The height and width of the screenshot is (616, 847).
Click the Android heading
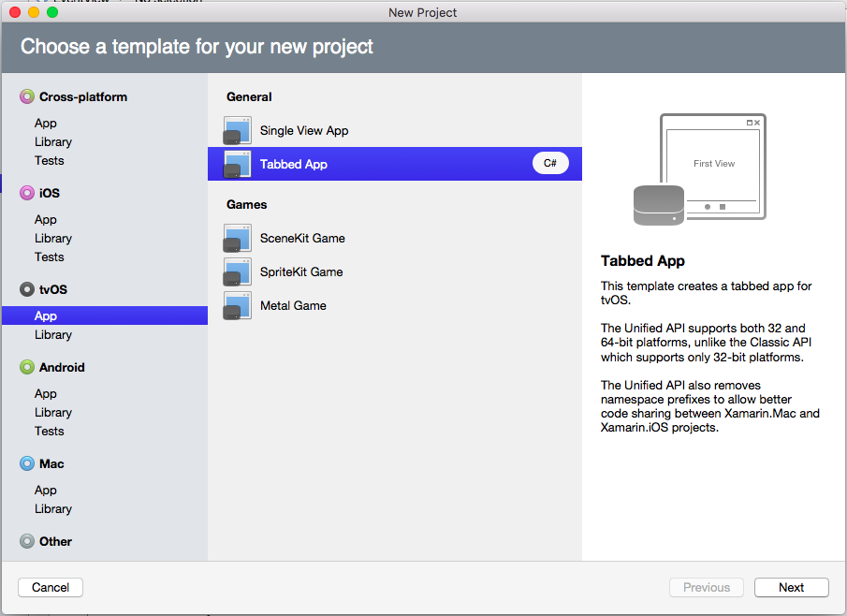[62, 367]
